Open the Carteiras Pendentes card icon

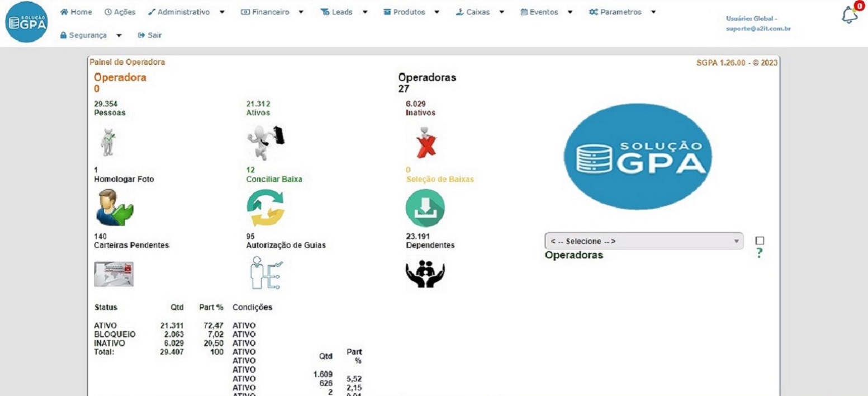[114, 274]
